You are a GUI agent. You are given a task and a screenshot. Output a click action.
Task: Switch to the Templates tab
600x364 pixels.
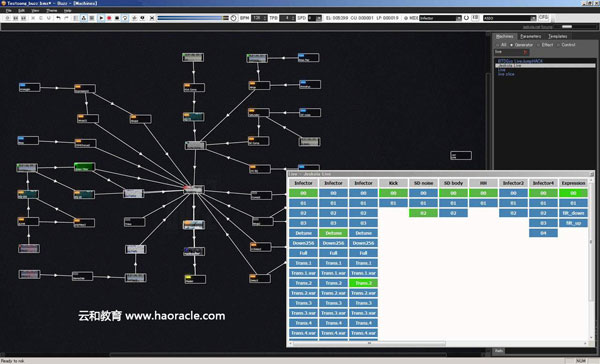point(558,36)
